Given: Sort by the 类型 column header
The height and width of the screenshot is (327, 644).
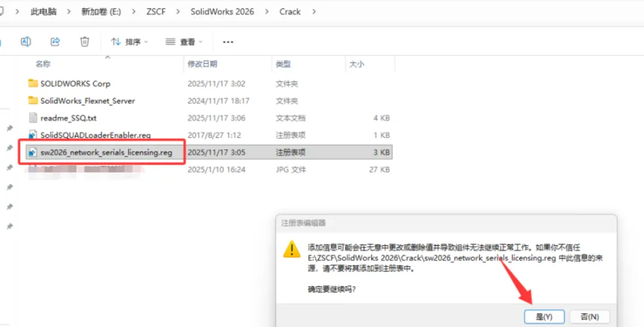Looking at the screenshot, I should [283, 64].
